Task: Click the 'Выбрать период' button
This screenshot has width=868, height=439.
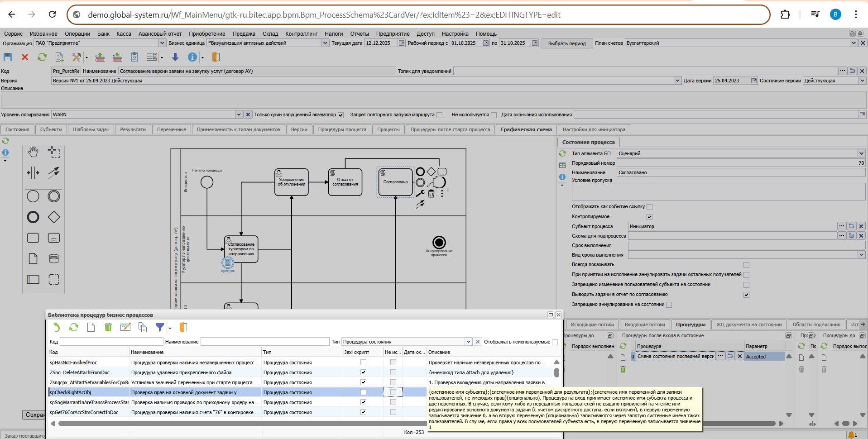Action: (566, 43)
